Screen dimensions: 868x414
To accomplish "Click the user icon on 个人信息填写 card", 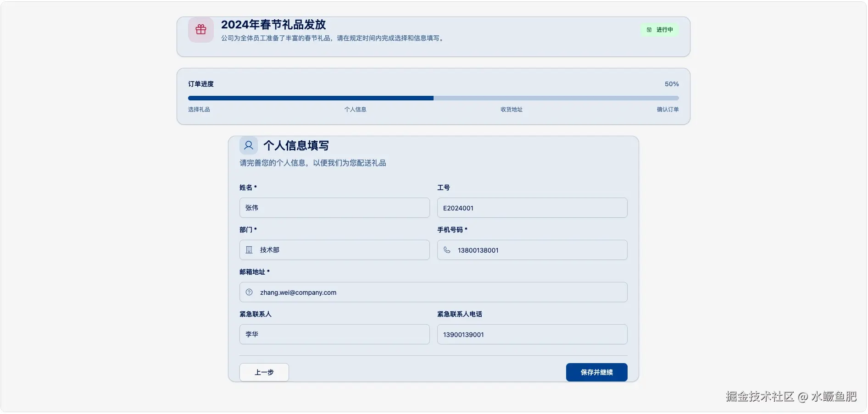I will [x=249, y=145].
